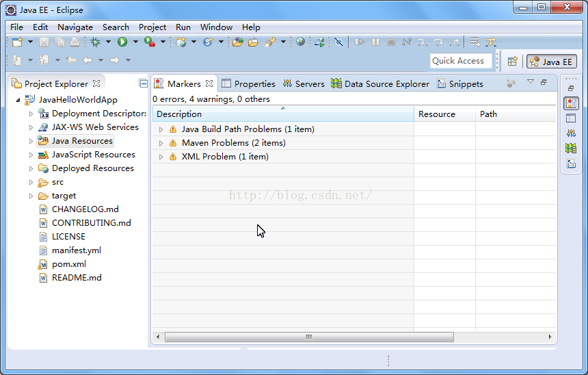The image size is (588, 375).
Task: Click the Drop to Frame icon
Action: tap(475, 42)
